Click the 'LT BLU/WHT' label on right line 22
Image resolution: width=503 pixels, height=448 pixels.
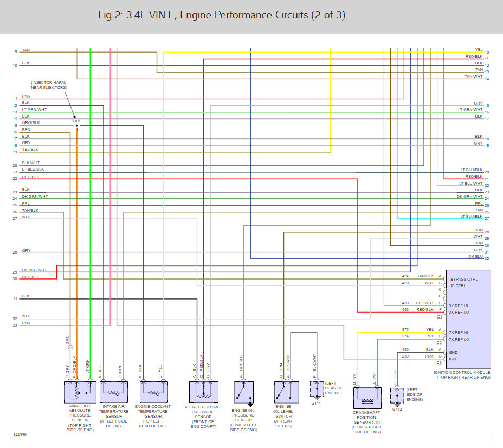pos(471,184)
